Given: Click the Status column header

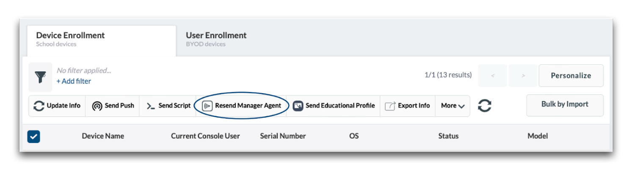Looking at the screenshot, I should click(448, 136).
